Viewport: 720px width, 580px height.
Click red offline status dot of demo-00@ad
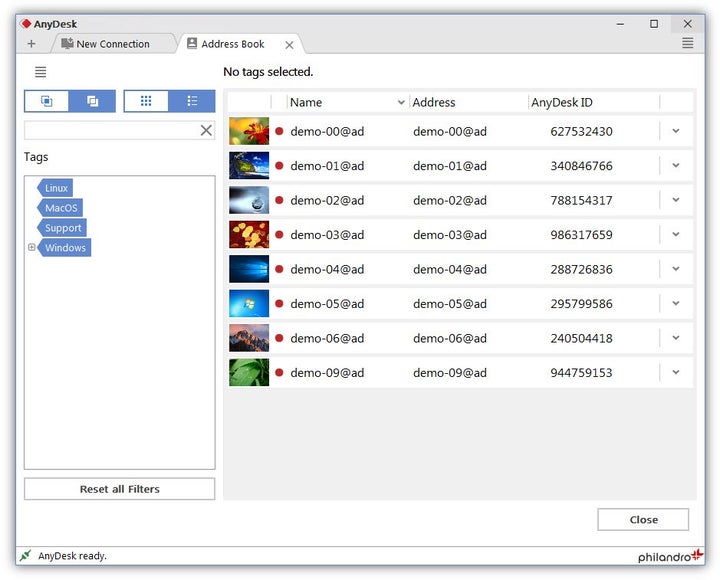click(279, 131)
